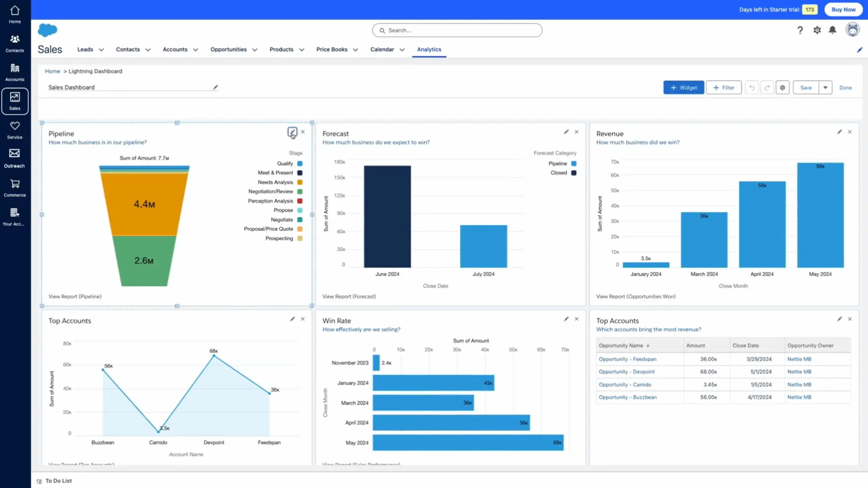
Task: Click the undo arrow in dashboard toolbar
Action: (752, 88)
